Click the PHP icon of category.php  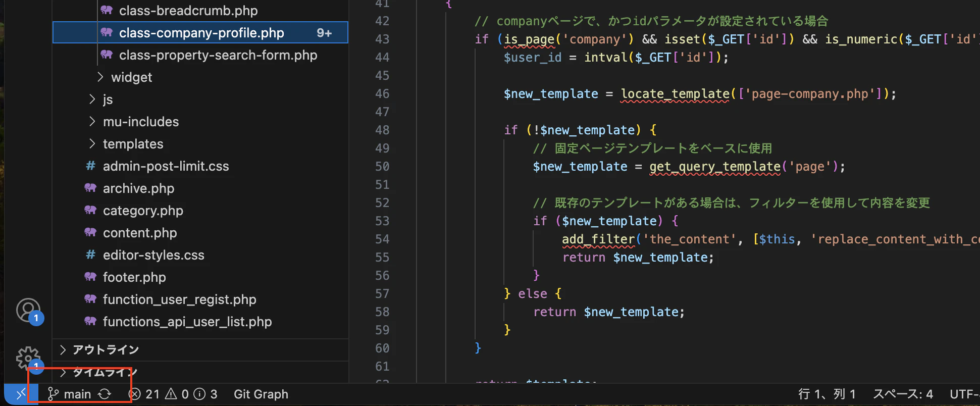pos(90,211)
